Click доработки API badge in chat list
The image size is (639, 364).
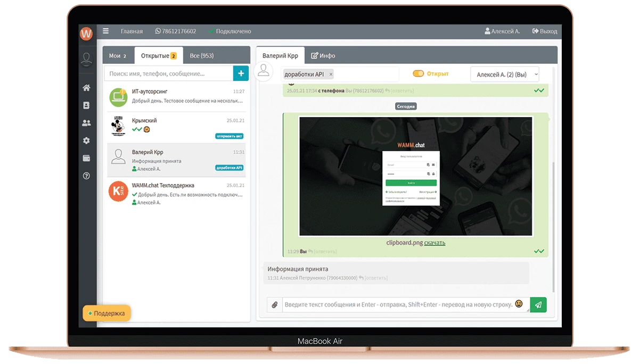(x=230, y=168)
